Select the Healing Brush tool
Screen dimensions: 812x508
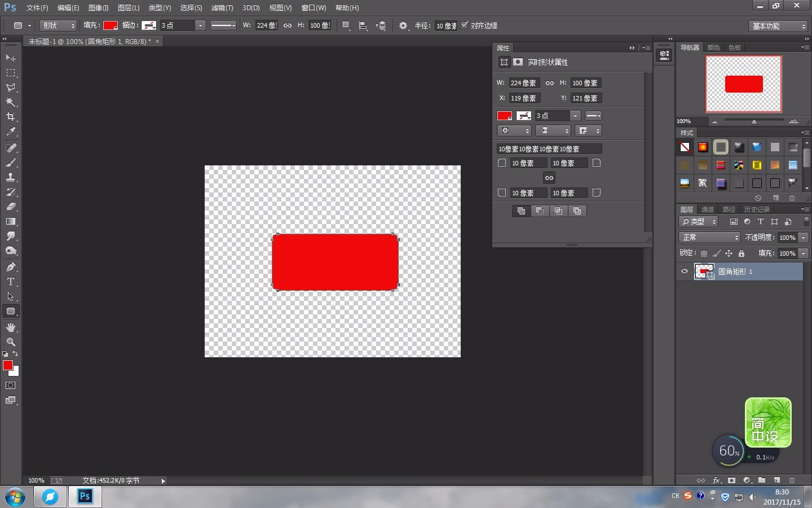pos(11,148)
